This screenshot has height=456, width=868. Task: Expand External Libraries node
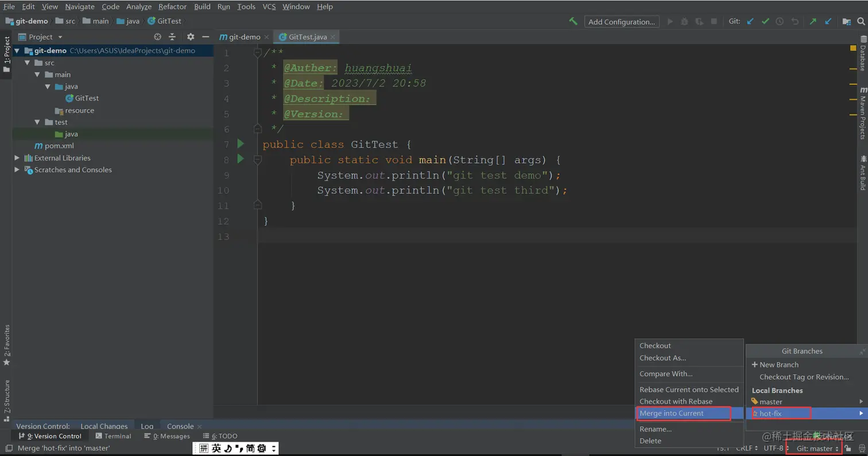[17, 158]
